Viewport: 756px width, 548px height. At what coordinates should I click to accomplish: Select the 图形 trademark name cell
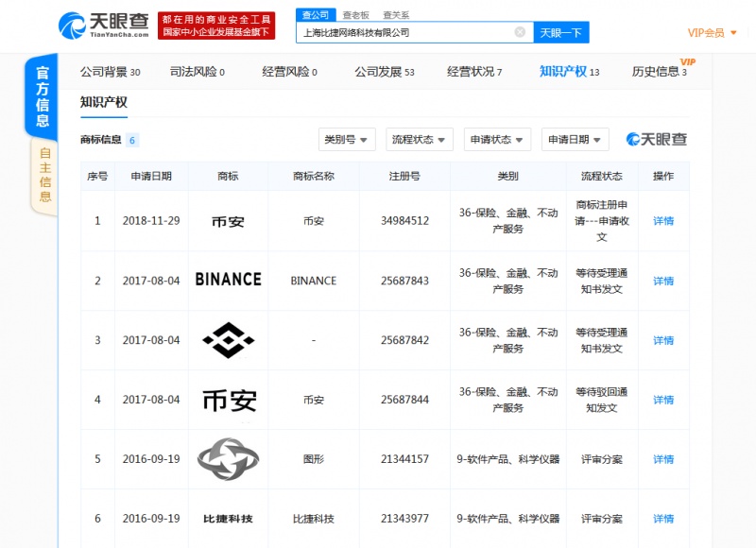pos(314,459)
